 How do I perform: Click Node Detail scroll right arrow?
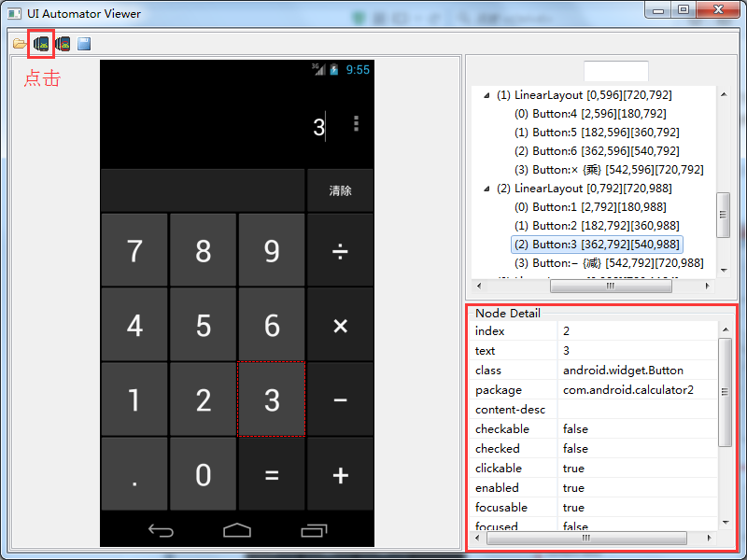coord(710,538)
